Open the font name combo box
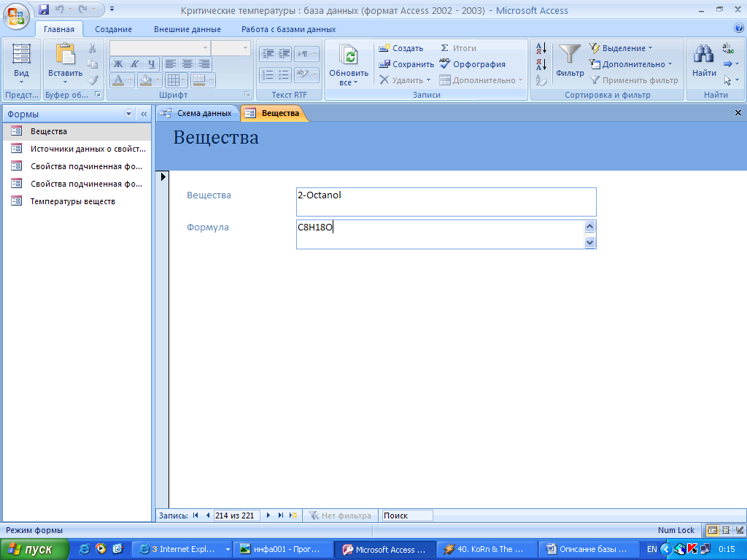 click(159, 47)
